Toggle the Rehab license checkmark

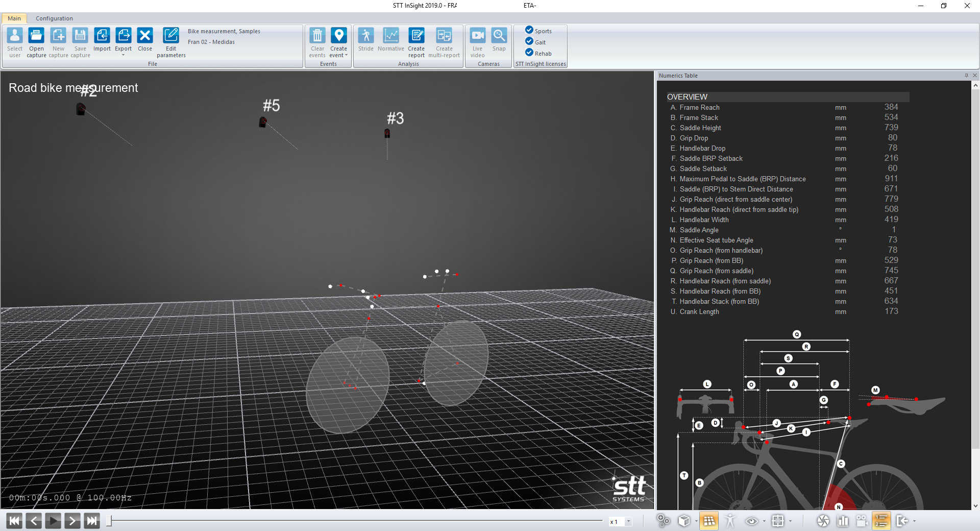click(x=529, y=53)
